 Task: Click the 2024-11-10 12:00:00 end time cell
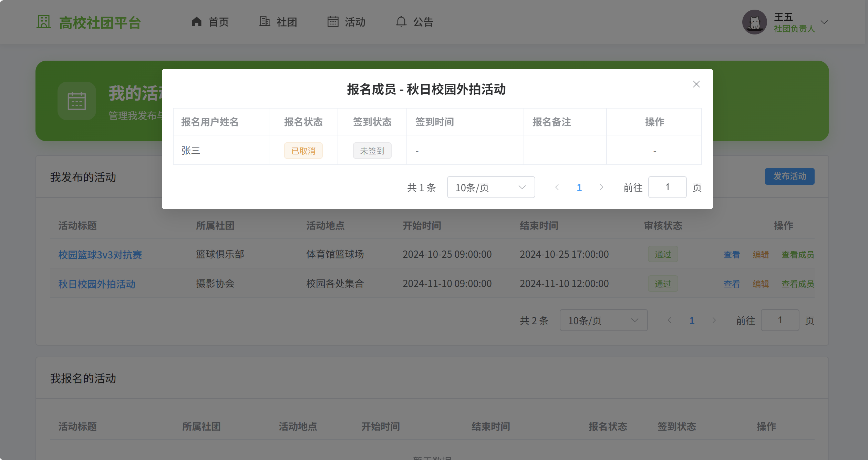click(564, 283)
